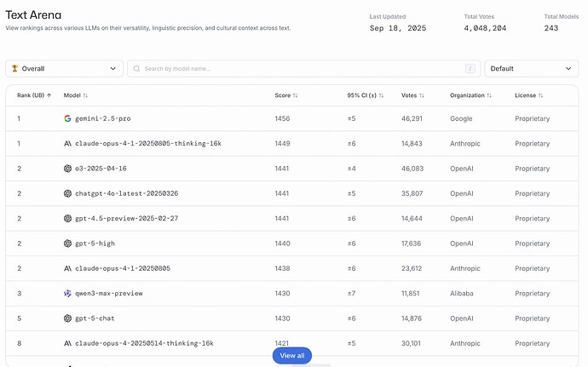Viewport: 588px width, 367px height.
Task: Click the slash shortcut badge in search
Action: click(x=470, y=69)
